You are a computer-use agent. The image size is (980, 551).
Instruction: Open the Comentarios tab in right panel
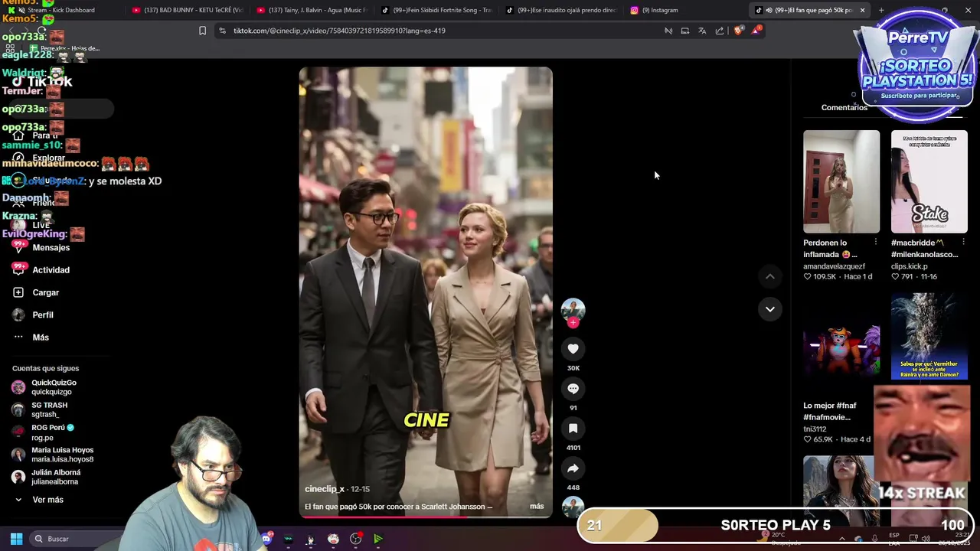click(844, 108)
